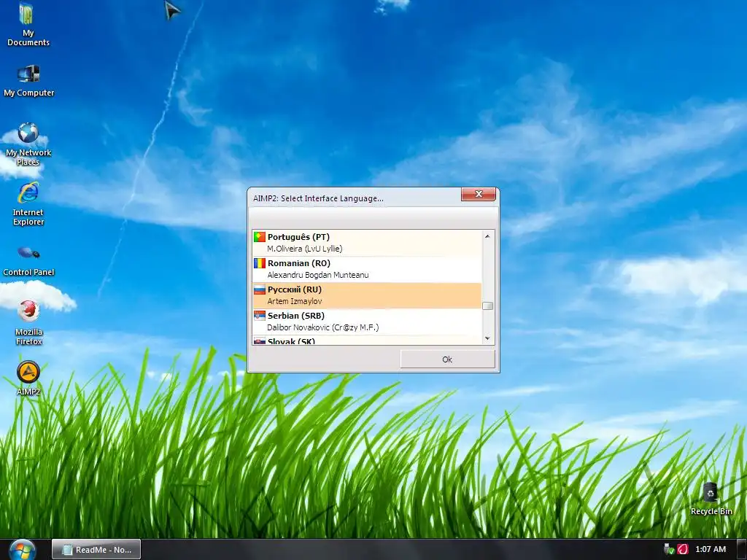This screenshot has width=747, height=560.
Task: Choose Serbian (SRB) language
Action: 367,322
